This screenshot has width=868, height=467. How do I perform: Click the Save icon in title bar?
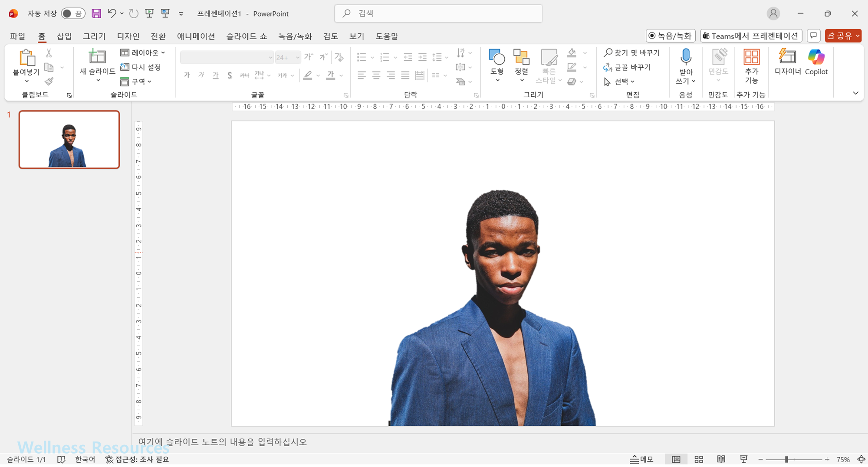(96, 13)
